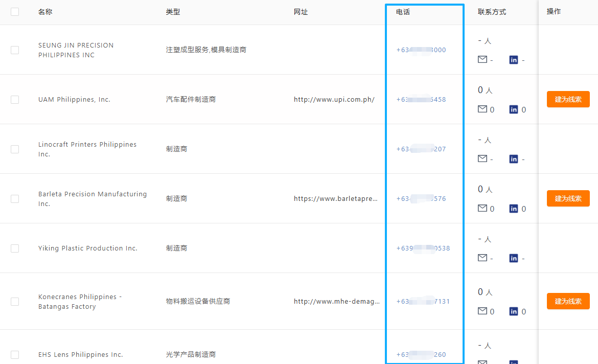The height and width of the screenshot is (364, 598).
Task: Select the Yiking Plastic Production row checkbox
Action: (15, 248)
